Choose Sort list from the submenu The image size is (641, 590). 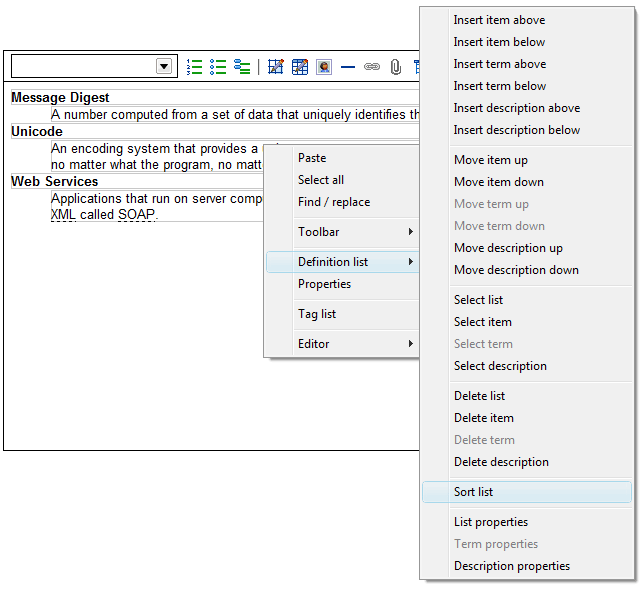click(x=473, y=492)
